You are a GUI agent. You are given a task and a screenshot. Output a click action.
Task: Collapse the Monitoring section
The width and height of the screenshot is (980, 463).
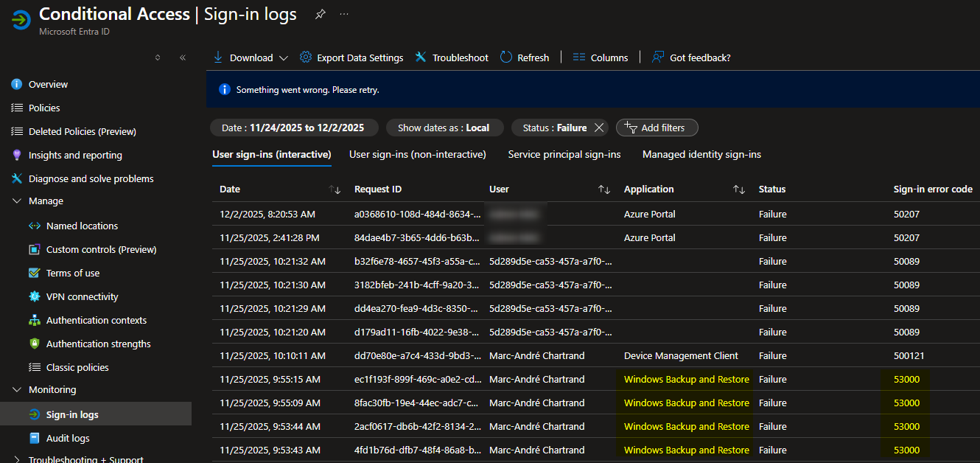17,389
